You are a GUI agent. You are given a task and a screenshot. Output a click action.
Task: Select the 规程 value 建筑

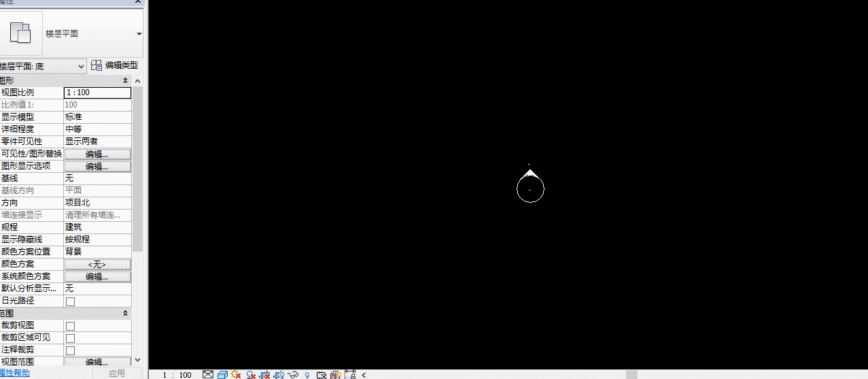pos(97,227)
